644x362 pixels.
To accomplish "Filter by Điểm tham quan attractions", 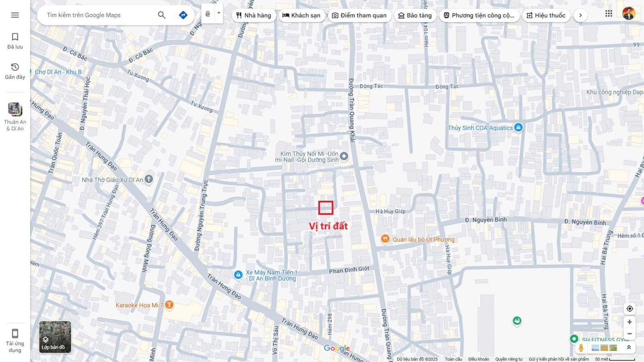I will pos(359,15).
